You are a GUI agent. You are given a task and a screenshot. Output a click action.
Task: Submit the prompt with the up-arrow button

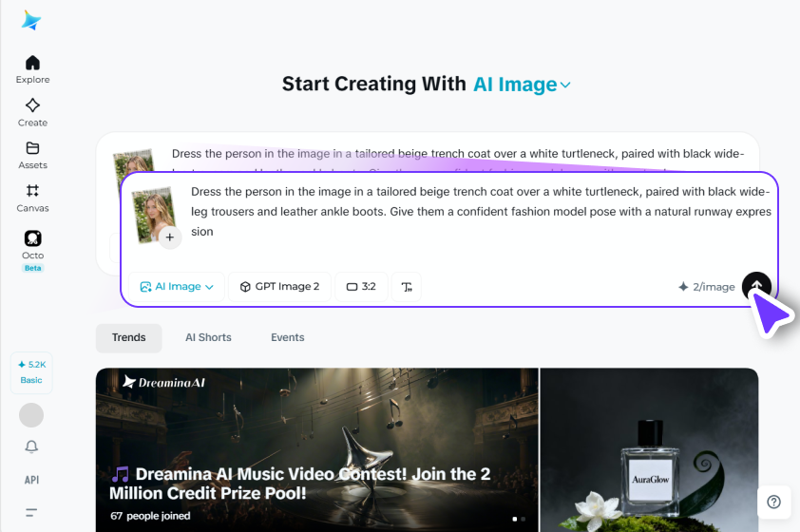[x=756, y=286]
